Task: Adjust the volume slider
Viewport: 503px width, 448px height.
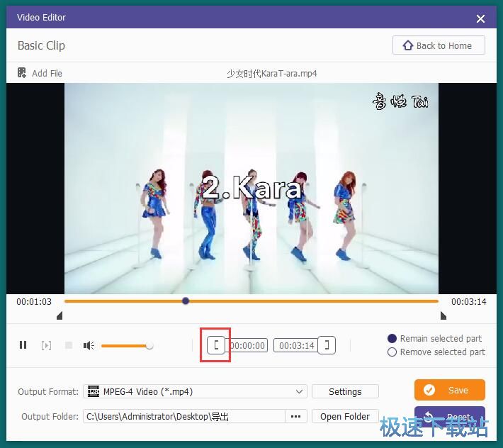Action: pos(127,346)
